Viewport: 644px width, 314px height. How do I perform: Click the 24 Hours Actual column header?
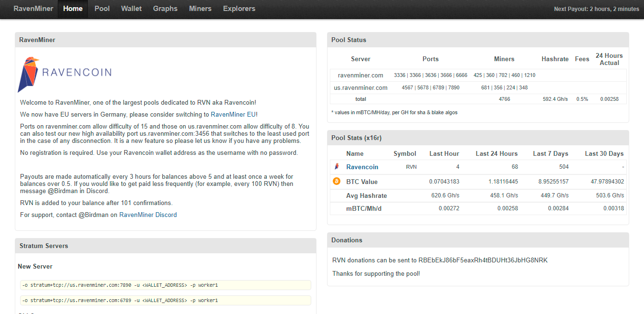click(x=609, y=59)
